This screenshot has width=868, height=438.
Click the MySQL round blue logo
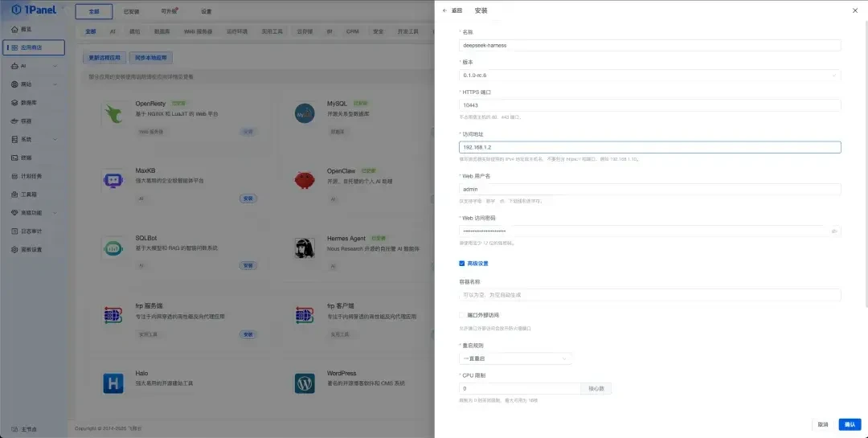point(305,113)
